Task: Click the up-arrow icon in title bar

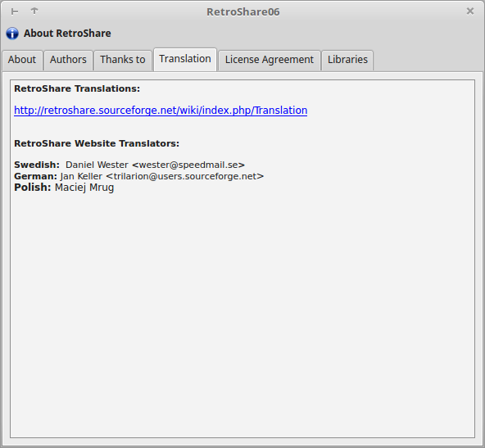Action: [34, 11]
